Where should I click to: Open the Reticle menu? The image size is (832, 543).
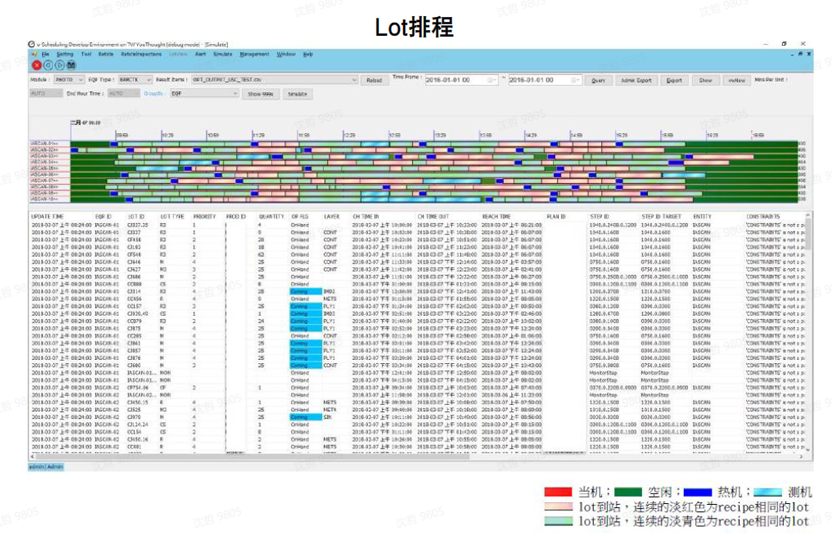click(106, 54)
